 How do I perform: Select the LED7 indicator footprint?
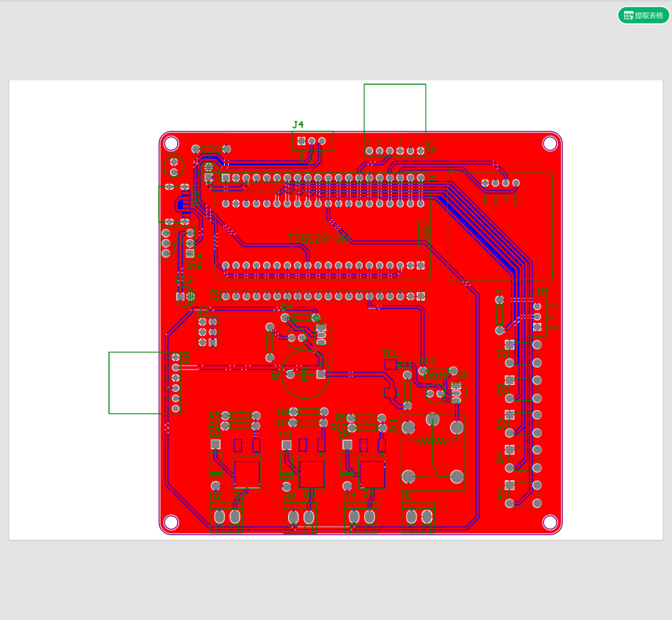pos(434,394)
